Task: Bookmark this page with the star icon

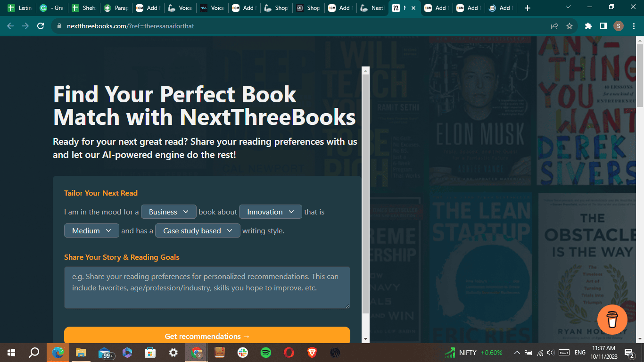Action: coord(570,26)
